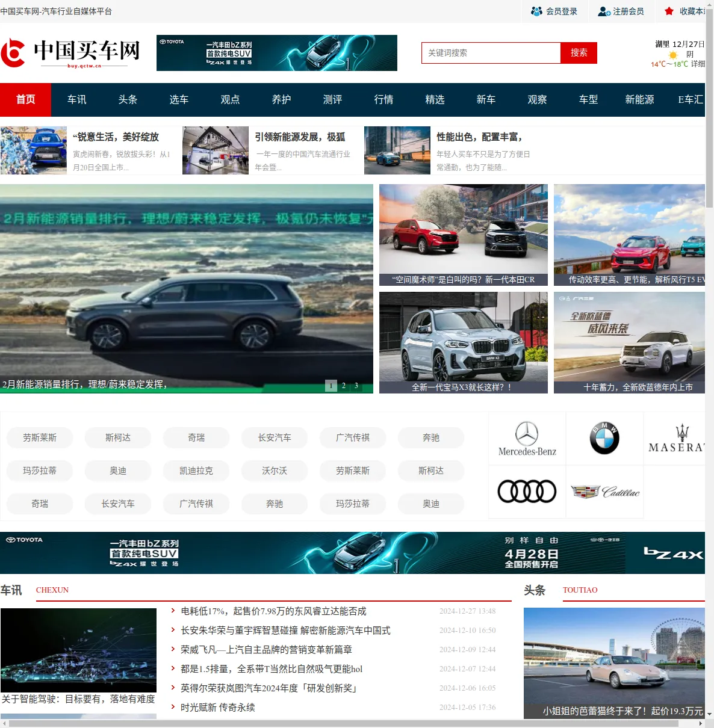Open the 新能源 navigation item
714x728 pixels.
point(639,100)
